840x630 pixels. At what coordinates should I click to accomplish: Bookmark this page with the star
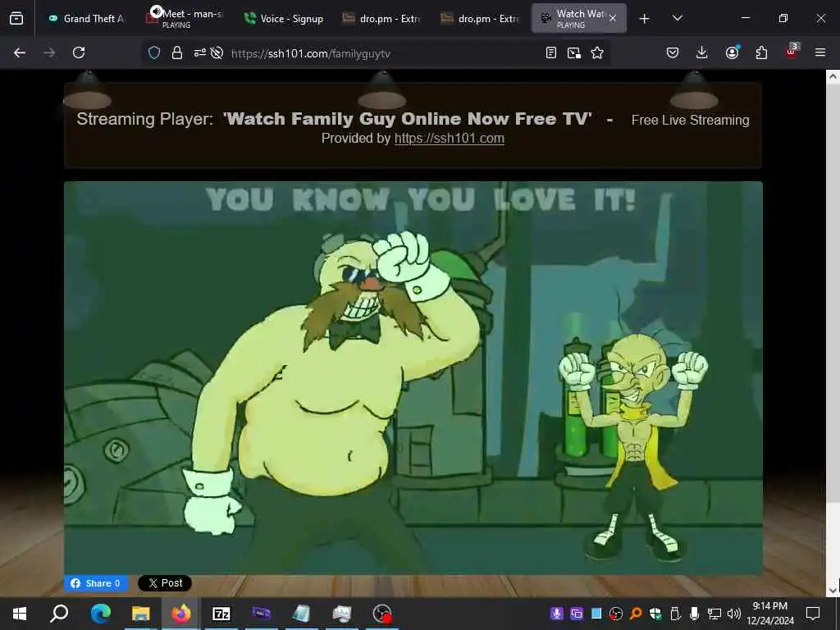pyautogui.click(x=597, y=52)
